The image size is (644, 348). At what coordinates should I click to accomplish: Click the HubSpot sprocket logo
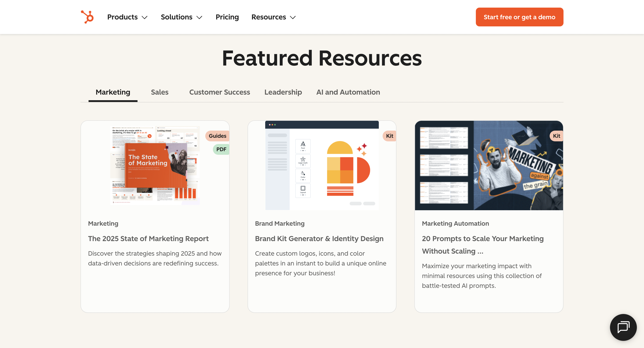[87, 17]
